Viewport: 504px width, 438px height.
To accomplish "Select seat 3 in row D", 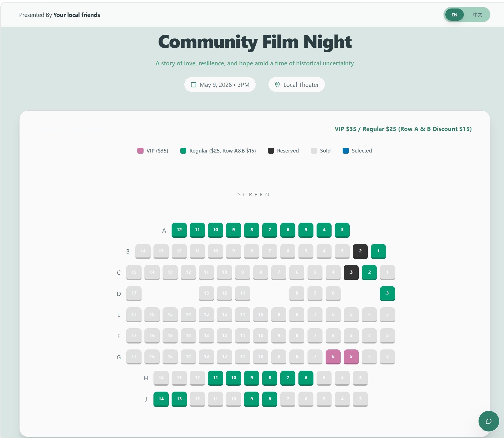I will click(x=388, y=293).
